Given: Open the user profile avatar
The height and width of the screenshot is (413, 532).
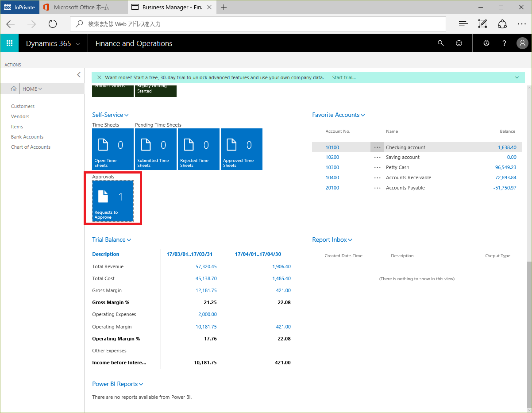Looking at the screenshot, I should (x=522, y=43).
